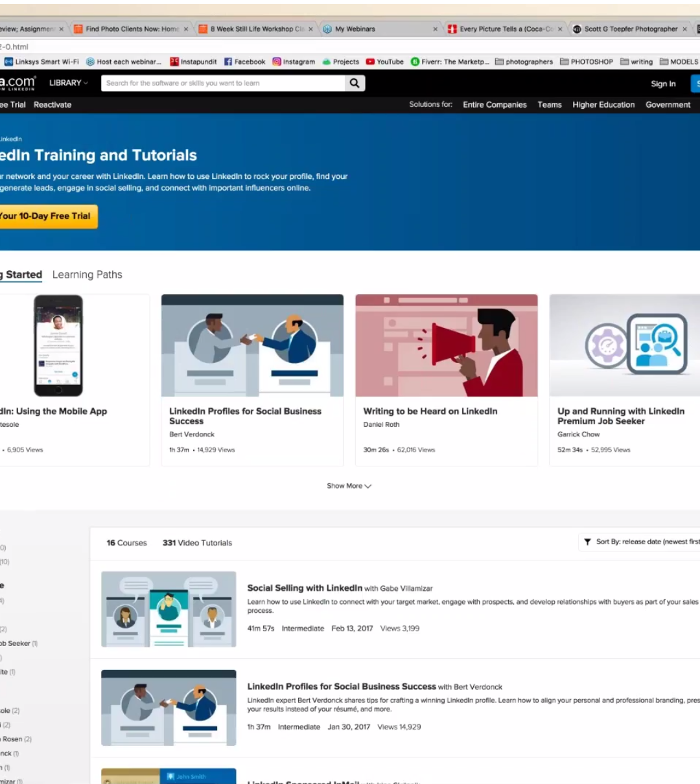
Task: Open LinkedIn Profiles for Social Business card image
Action: coord(252,345)
